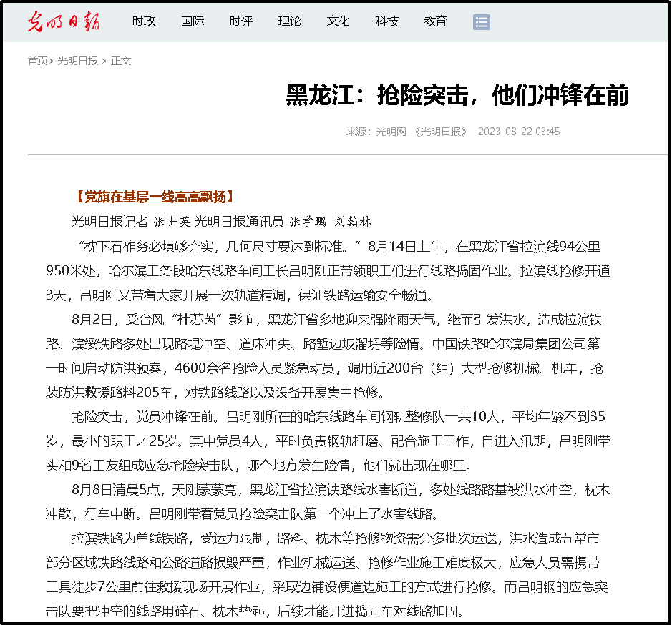Click the source 光明网-《光明日报》 text
This screenshot has height=625, width=672.
pos(422,132)
